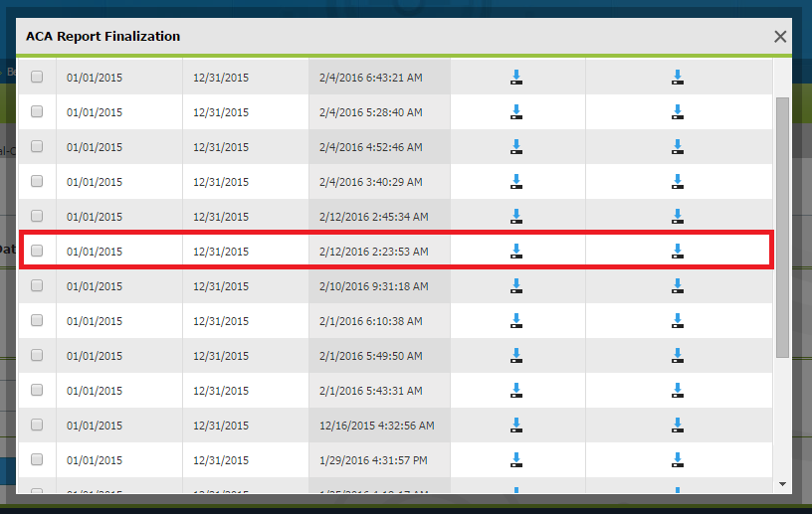Tick checkbox for 2/1/2016 5:49:50 AM row
The height and width of the screenshot is (514, 812).
click(x=37, y=356)
